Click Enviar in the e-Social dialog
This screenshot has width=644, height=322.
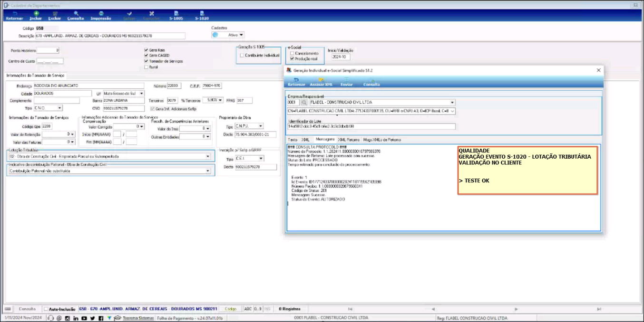[347, 82]
